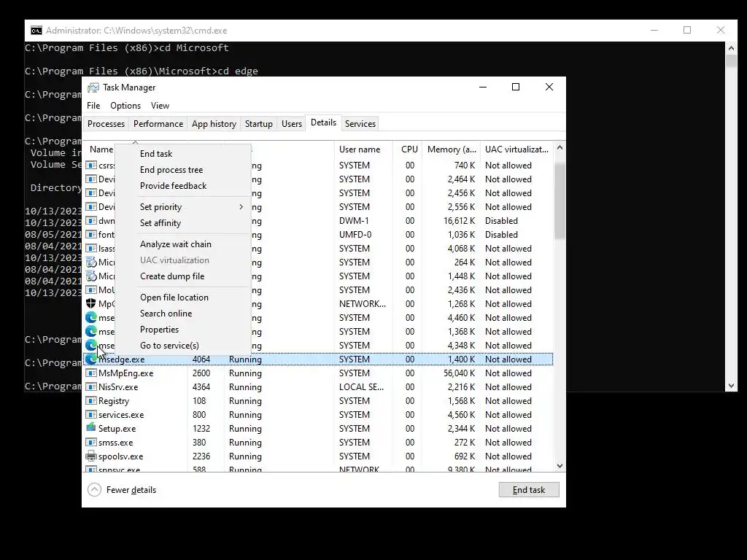Switch to the Performance tab

coord(158,124)
